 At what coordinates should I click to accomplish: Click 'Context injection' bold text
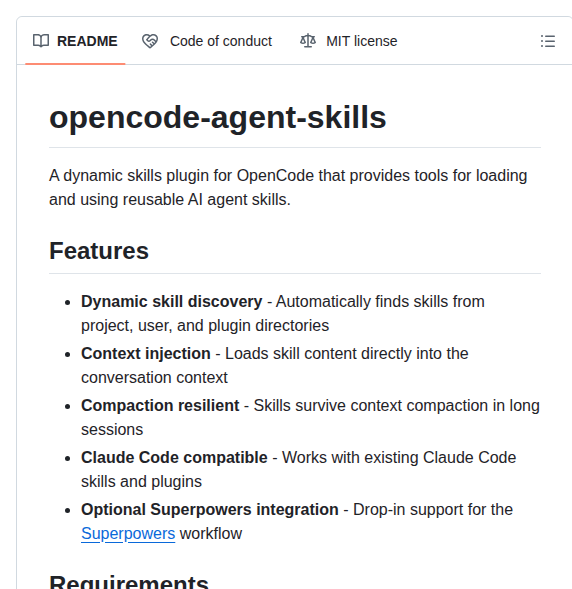146,353
